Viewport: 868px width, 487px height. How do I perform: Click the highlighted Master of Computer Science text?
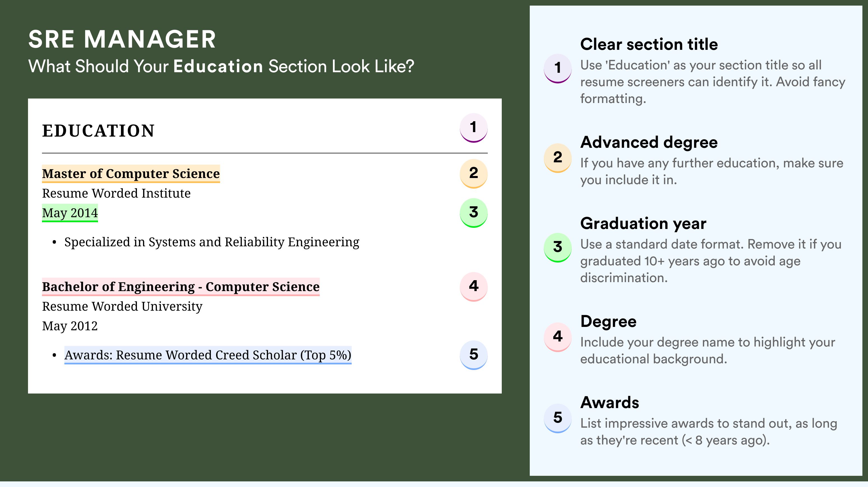(x=131, y=174)
